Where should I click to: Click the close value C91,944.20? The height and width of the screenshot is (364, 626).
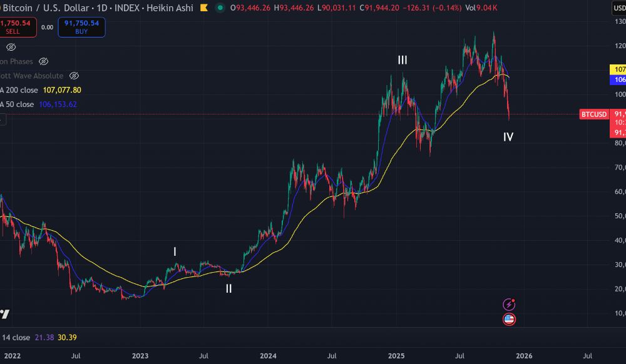[x=379, y=8]
